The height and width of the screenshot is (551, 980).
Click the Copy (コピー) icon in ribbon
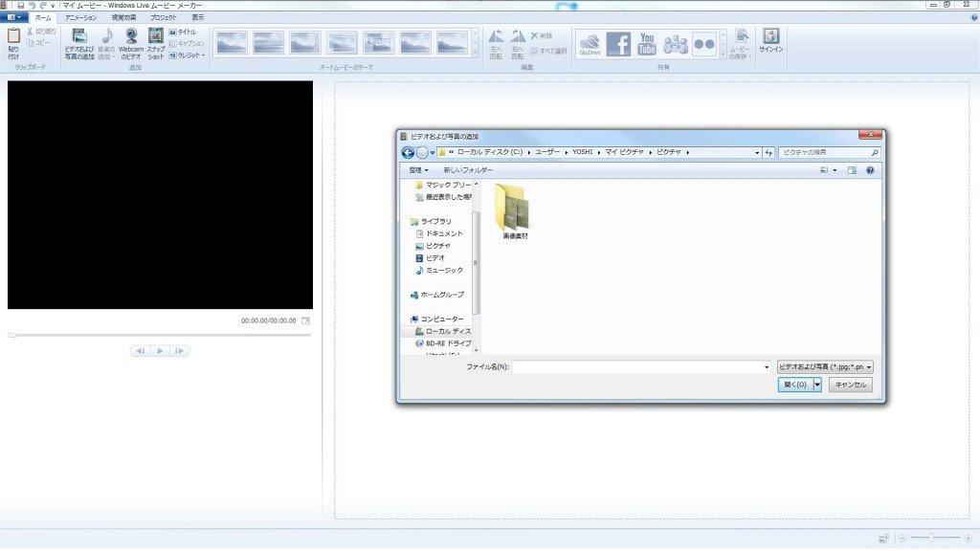(x=30, y=42)
